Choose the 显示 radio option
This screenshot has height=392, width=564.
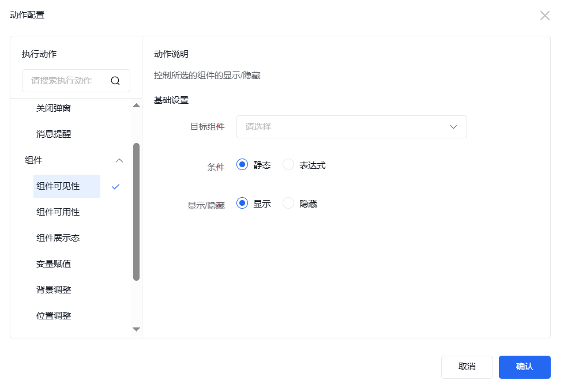pyautogui.click(x=242, y=203)
